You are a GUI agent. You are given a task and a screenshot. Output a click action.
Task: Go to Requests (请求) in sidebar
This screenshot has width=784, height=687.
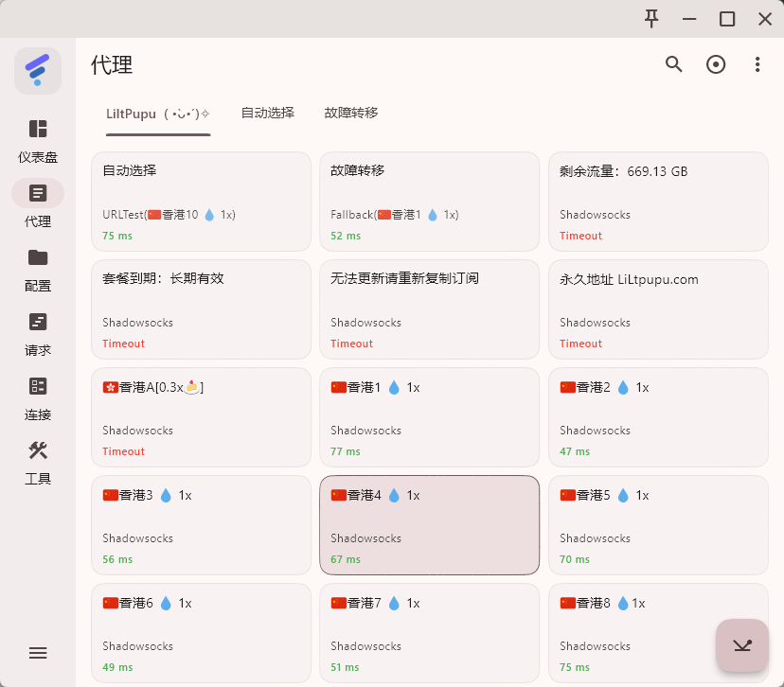pyautogui.click(x=38, y=323)
